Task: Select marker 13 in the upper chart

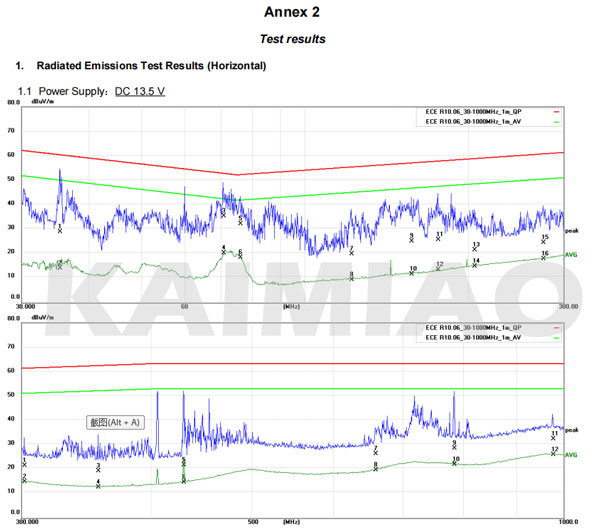Action: [475, 248]
